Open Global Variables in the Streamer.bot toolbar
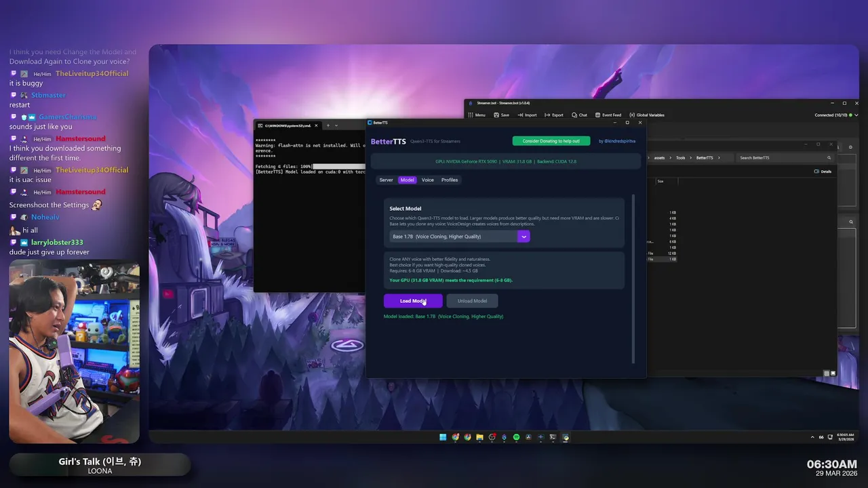 [x=647, y=115]
